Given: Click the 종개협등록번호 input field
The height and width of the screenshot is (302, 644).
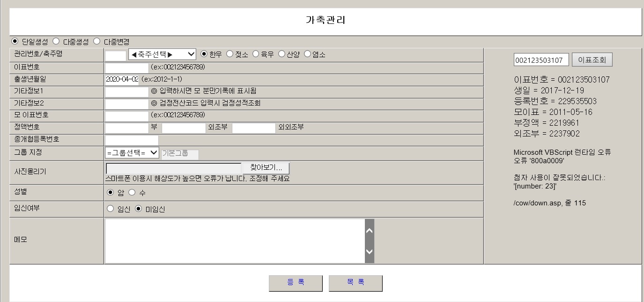Looking at the screenshot, I should coord(132,140).
